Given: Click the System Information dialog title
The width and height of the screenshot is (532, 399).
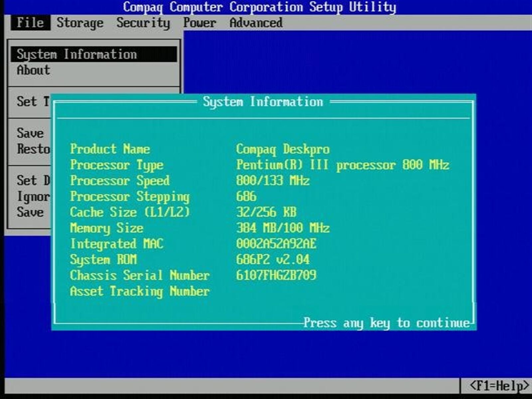Looking at the screenshot, I should tap(263, 102).
